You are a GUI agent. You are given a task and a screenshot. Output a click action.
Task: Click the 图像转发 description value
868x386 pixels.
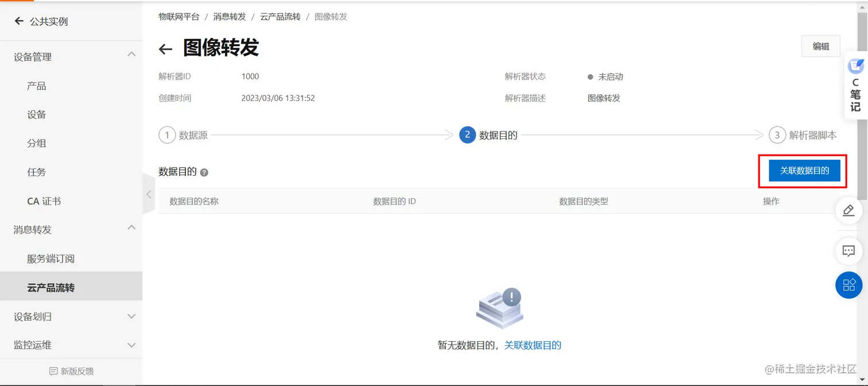pos(604,98)
